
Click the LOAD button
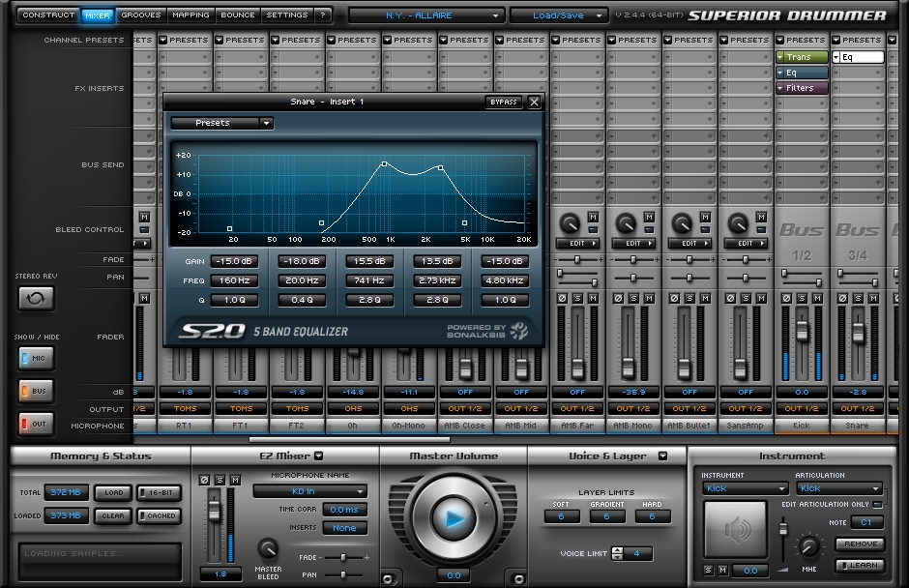tap(114, 493)
